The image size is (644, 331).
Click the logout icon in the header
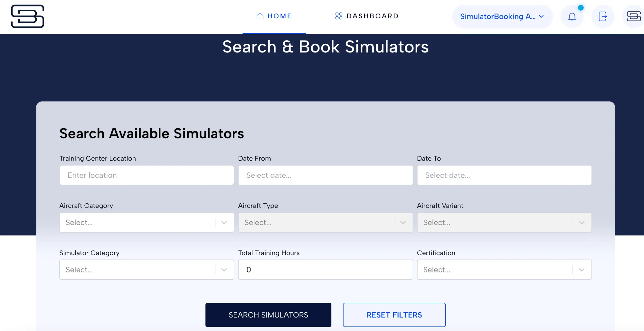[x=603, y=16]
